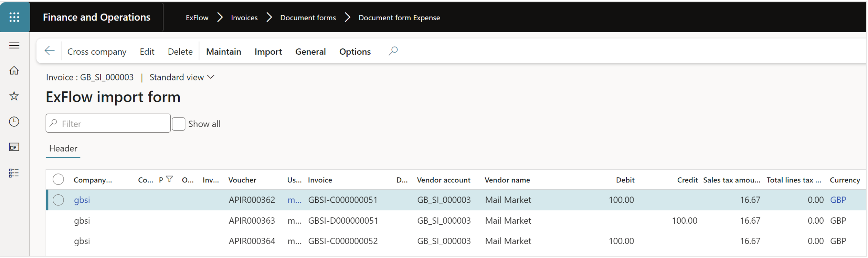Click the Cross company button
Image resolution: width=868 pixels, height=258 pixels.
(97, 52)
